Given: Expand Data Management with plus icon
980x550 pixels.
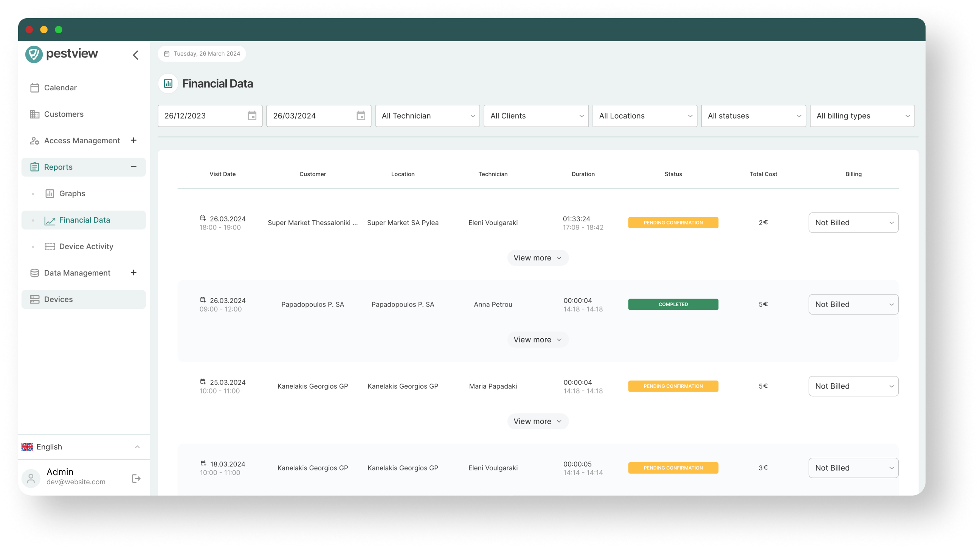Looking at the screenshot, I should [x=133, y=273].
